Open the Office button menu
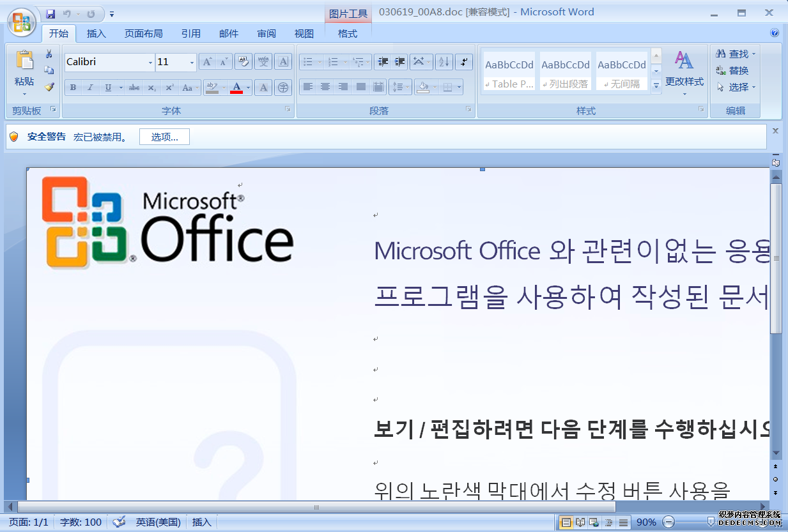This screenshot has width=788, height=532. coord(21,21)
